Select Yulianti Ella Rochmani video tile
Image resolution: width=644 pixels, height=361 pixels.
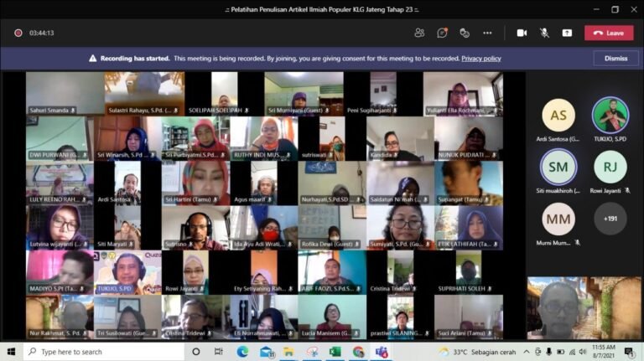coord(463,94)
